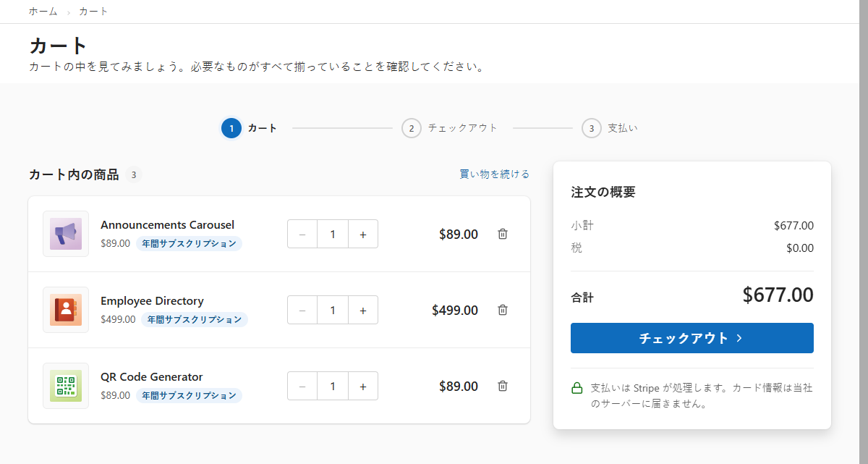Click カート breadcrumb item
Image resolution: width=868 pixels, height=464 pixels.
tap(93, 12)
